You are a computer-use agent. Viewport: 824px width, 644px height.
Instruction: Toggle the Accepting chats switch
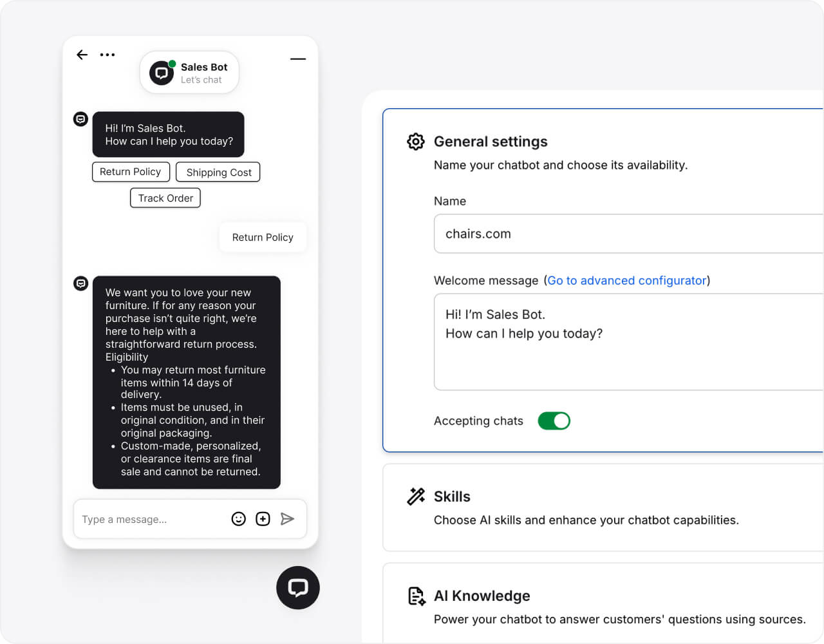click(554, 421)
